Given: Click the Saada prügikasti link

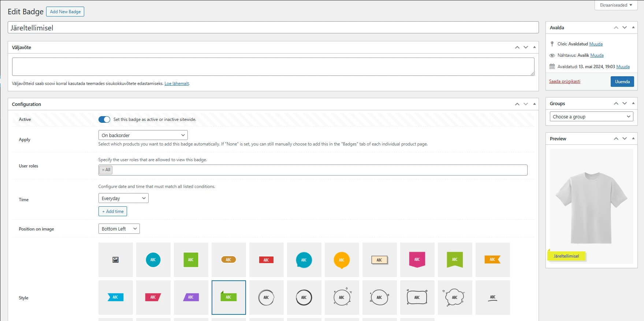Looking at the screenshot, I should tap(565, 81).
